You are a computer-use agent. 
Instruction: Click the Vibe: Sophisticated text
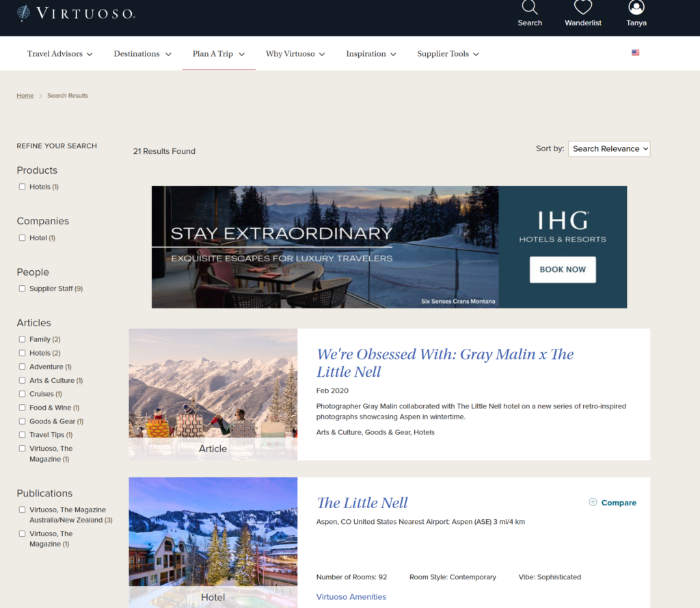pos(550,577)
